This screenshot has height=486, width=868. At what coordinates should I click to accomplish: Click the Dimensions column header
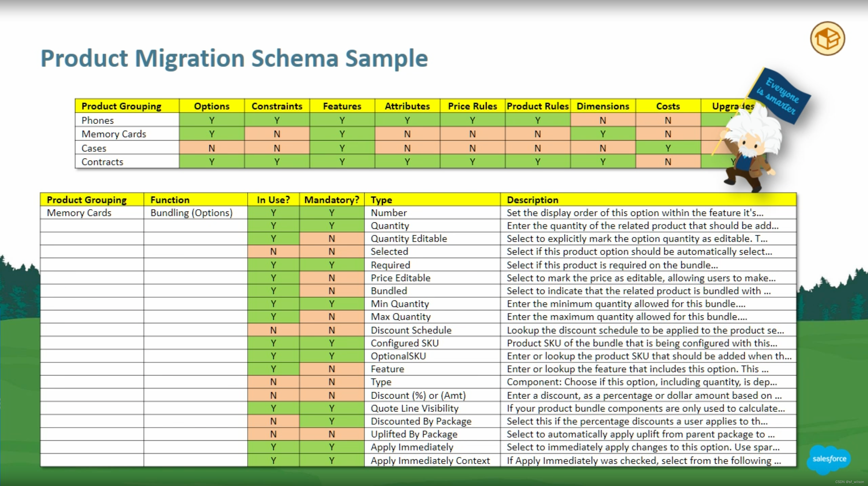point(603,106)
